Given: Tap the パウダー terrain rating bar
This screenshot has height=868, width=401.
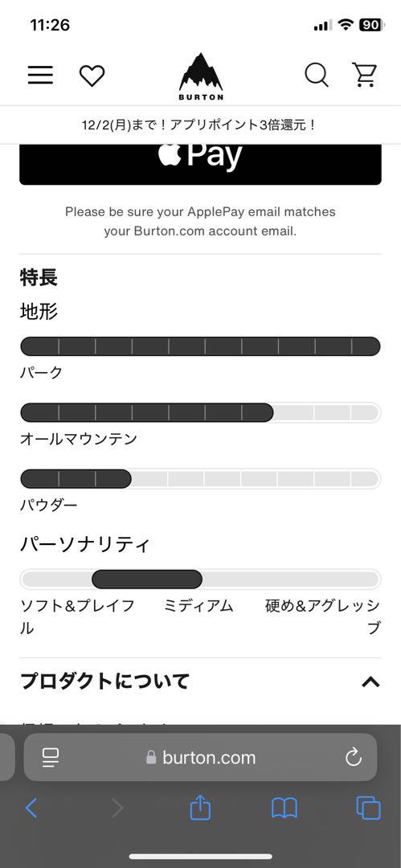Looking at the screenshot, I should 201,479.
